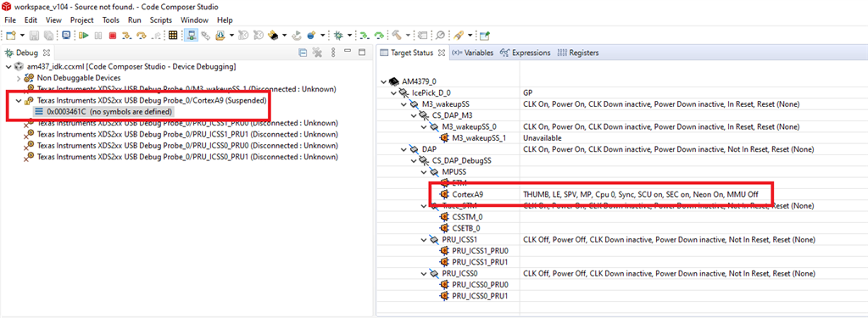Image resolution: width=868 pixels, height=318 pixels.
Task: Click the Save toolbar icon
Action: [34, 35]
